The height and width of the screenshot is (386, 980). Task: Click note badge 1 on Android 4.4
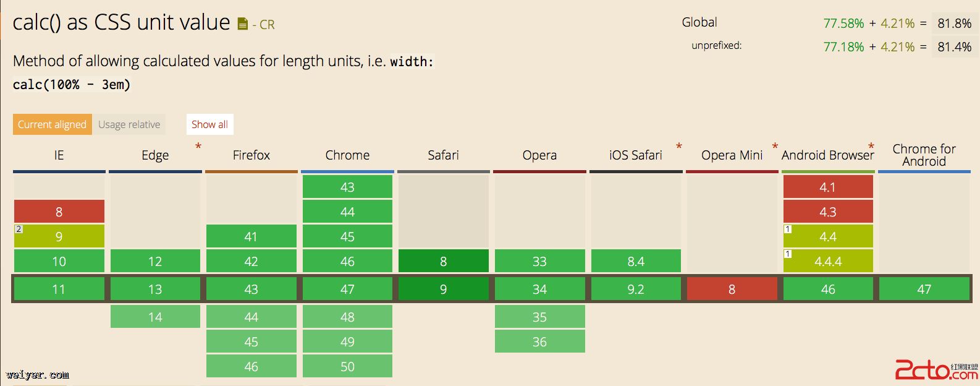tap(788, 229)
